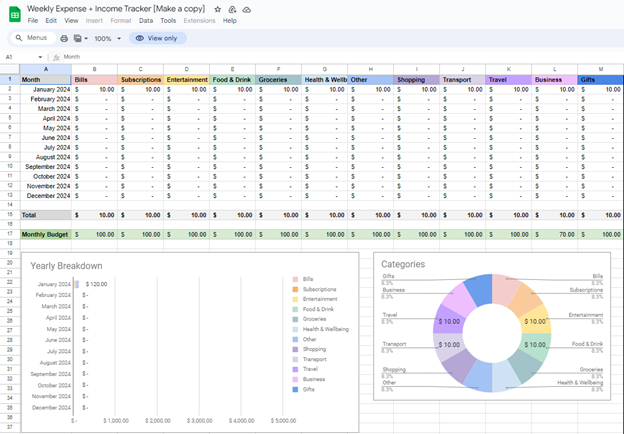
Task: Click the Bills legend color swatch
Action: 295,279
